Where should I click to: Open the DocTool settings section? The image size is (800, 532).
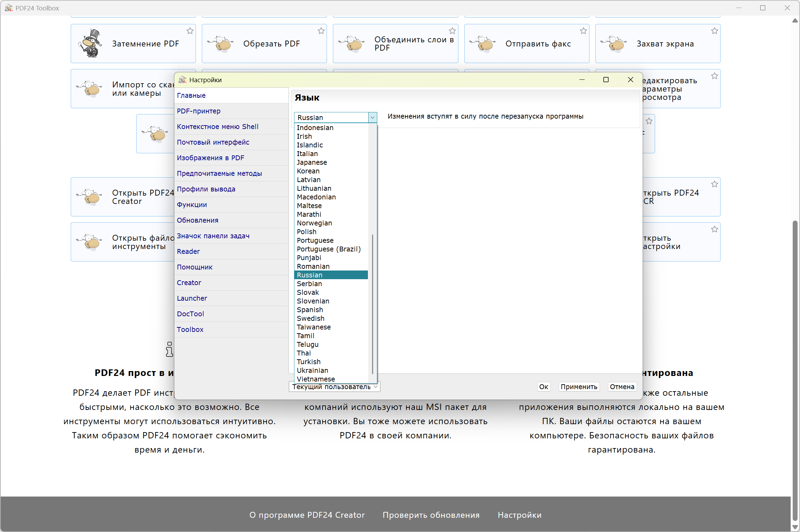pos(232,314)
